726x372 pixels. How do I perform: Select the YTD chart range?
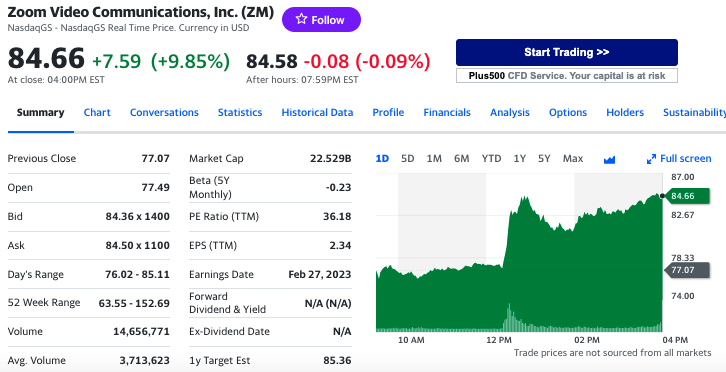[x=491, y=158]
